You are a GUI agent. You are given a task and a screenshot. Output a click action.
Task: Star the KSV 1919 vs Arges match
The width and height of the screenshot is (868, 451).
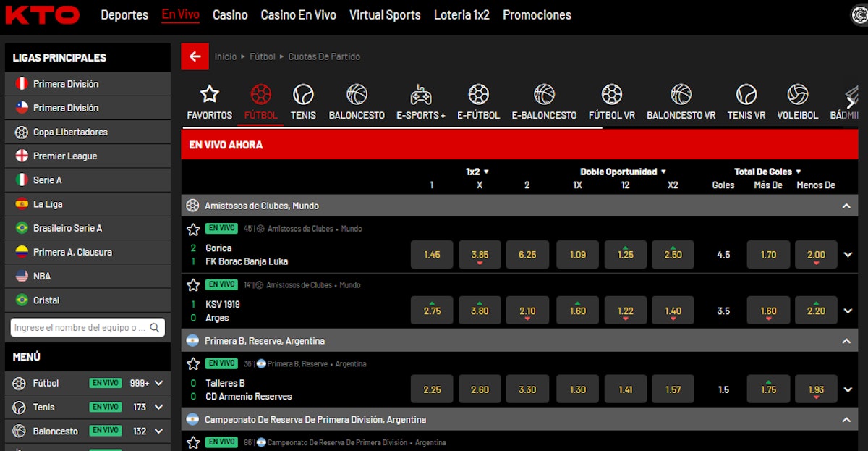tap(193, 285)
